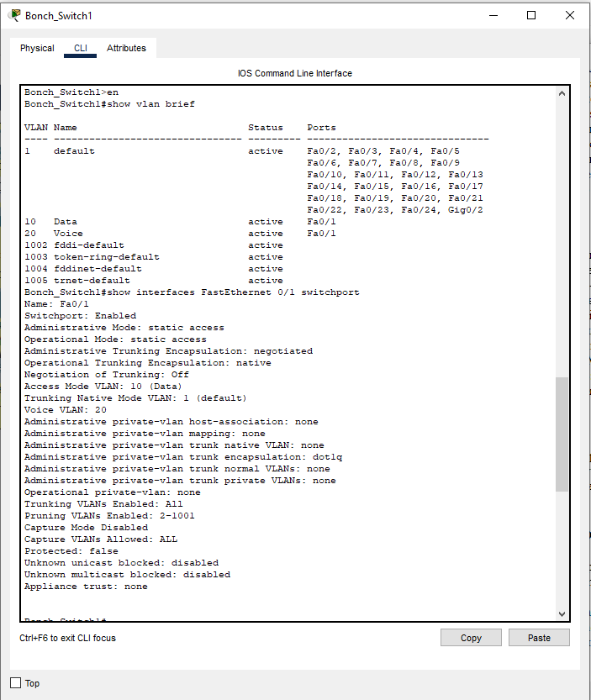The image size is (591, 700).
Task: Click the Packet Tracer icon in title bar
Action: [x=15, y=15]
